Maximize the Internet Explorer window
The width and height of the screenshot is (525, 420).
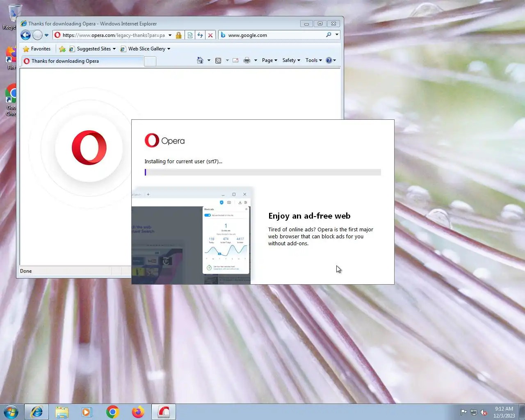tap(320, 24)
